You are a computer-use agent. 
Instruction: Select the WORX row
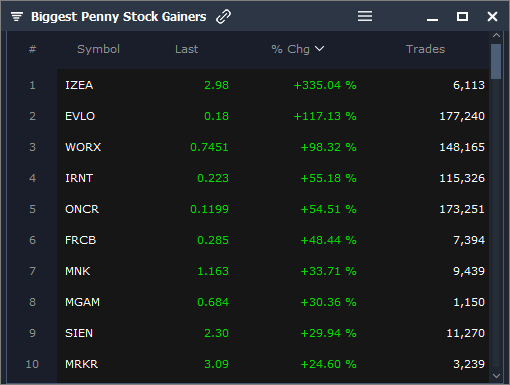(273, 147)
